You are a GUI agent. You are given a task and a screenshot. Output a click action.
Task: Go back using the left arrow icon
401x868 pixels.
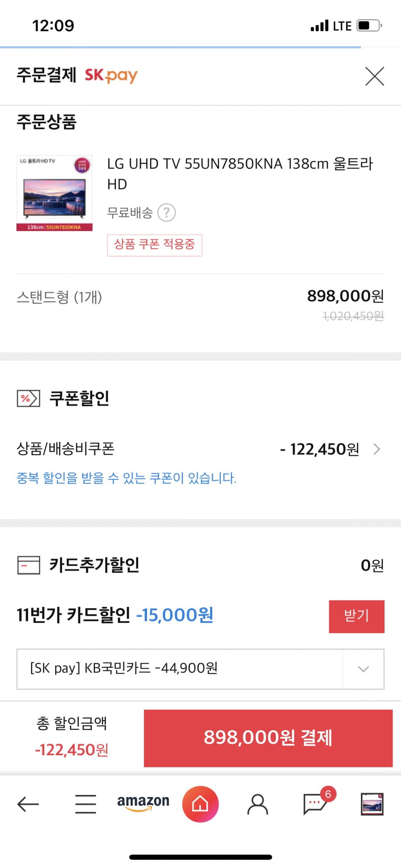point(28,804)
